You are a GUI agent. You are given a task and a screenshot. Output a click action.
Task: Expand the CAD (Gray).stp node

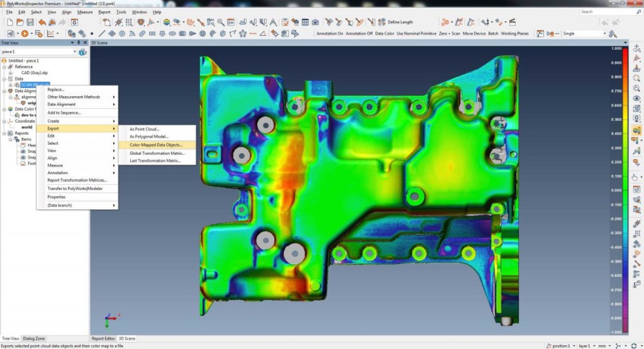10,73
